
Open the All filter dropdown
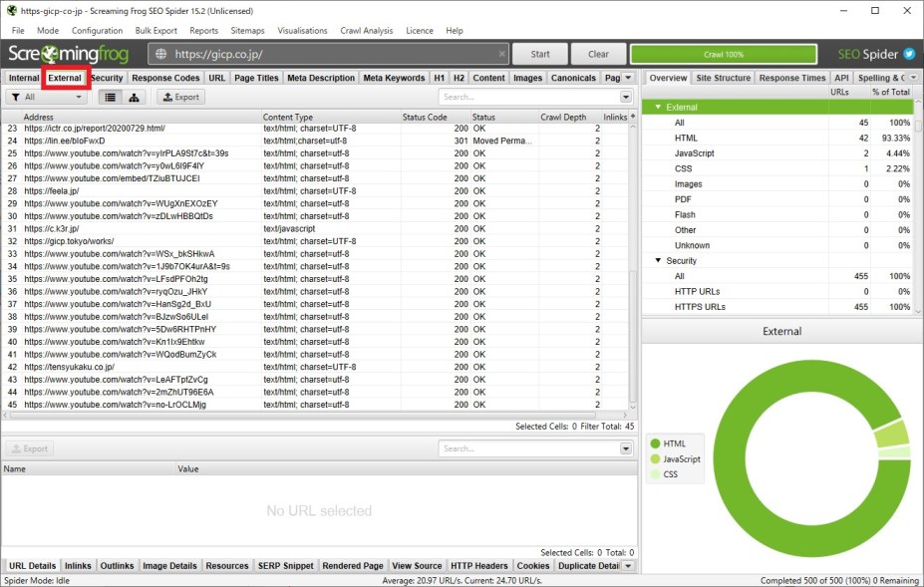point(47,98)
